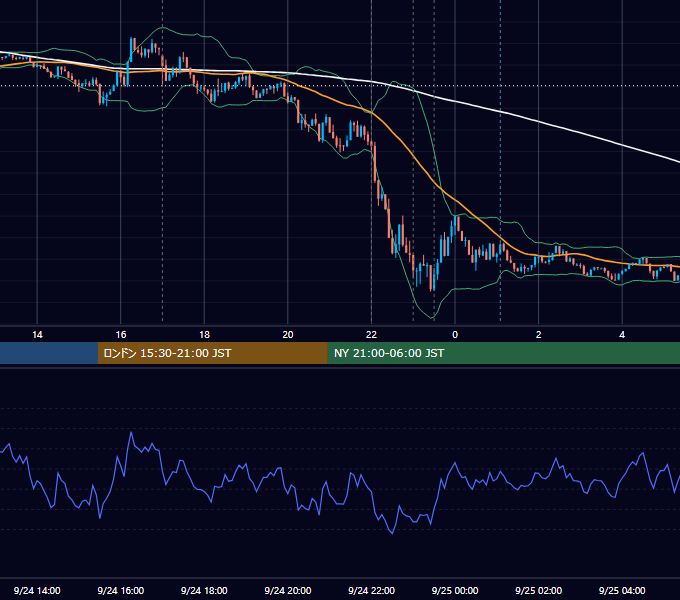Click the 9/25 02:00 timestamp on oscillator axis
The height and width of the screenshot is (600, 680).
pos(539,590)
